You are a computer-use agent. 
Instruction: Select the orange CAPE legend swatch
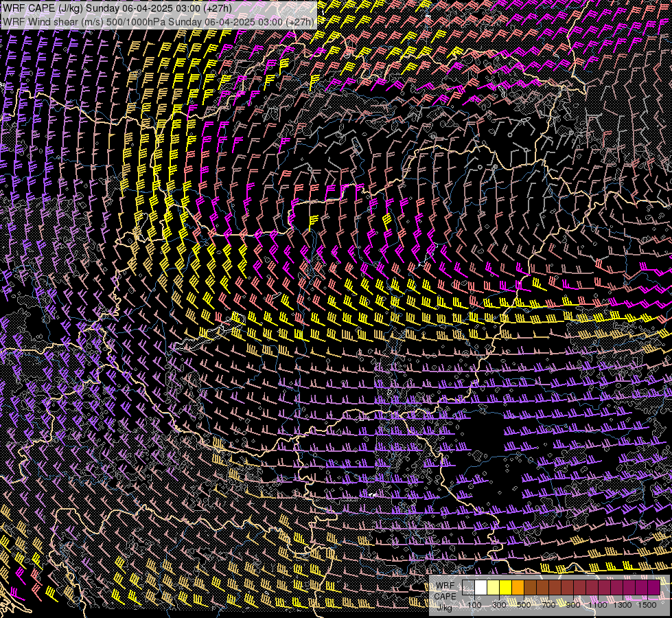[518, 588]
